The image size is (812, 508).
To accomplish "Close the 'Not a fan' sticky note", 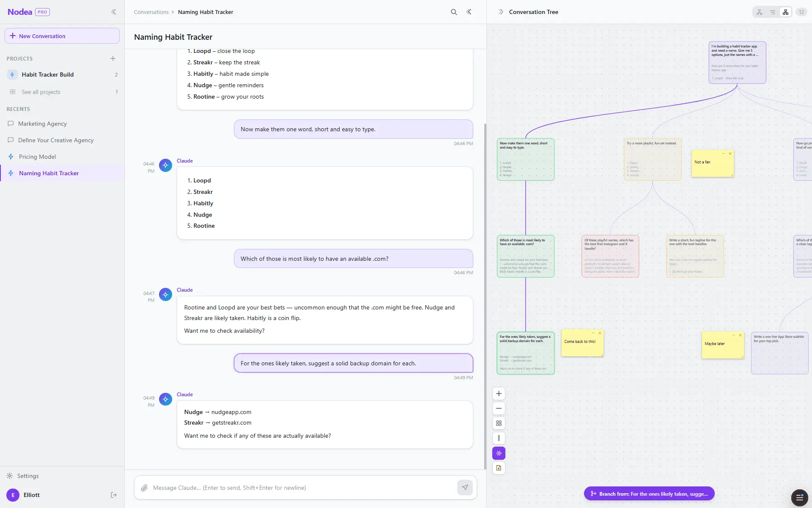I will pyautogui.click(x=730, y=154).
